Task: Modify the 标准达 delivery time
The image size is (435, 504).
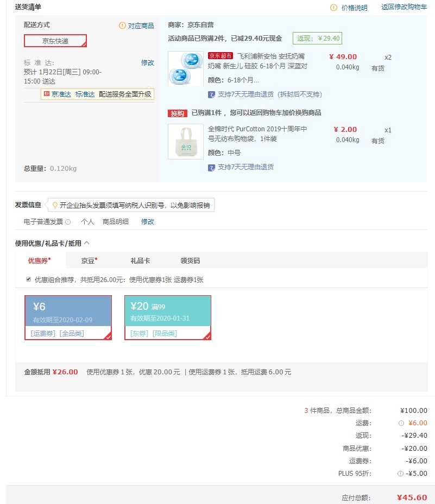Action: (147, 63)
